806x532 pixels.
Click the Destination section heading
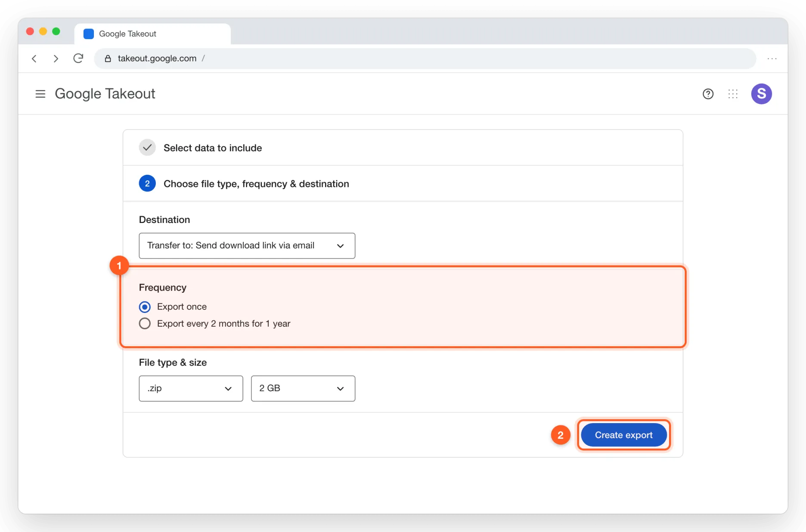pos(164,220)
